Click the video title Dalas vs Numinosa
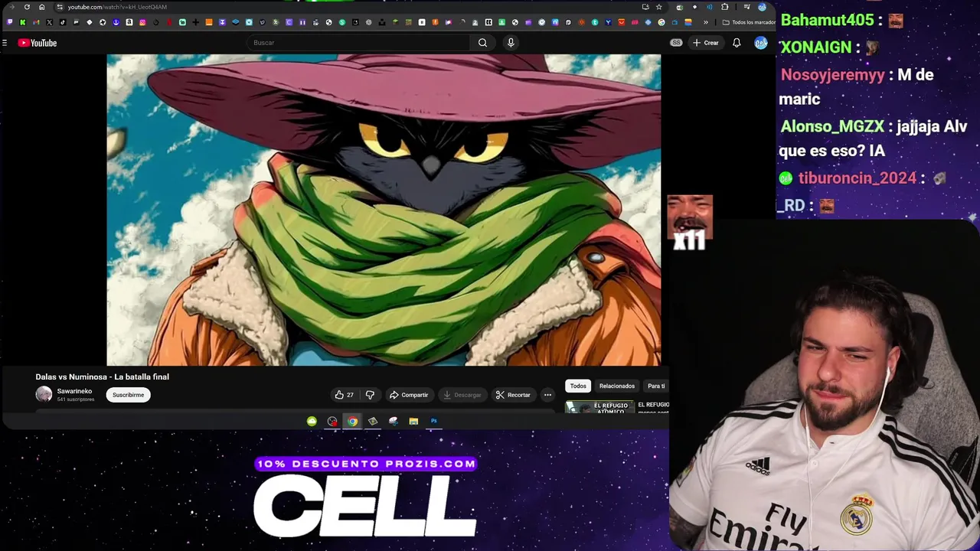The height and width of the screenshot is (551, 980). 102,377
